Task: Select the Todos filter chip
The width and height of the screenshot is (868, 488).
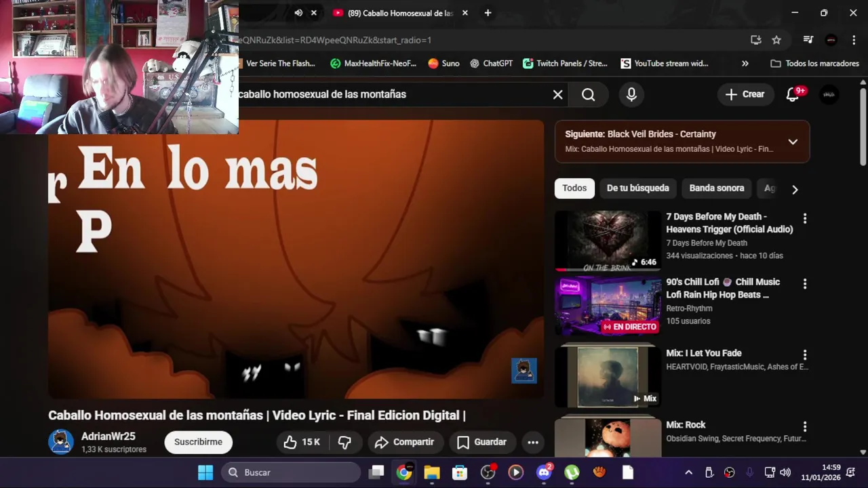Action: point(574,188)
